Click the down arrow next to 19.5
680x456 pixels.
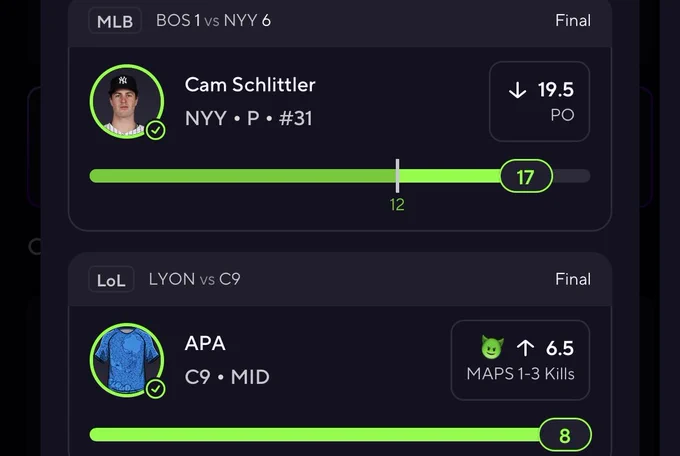point(517,90)
